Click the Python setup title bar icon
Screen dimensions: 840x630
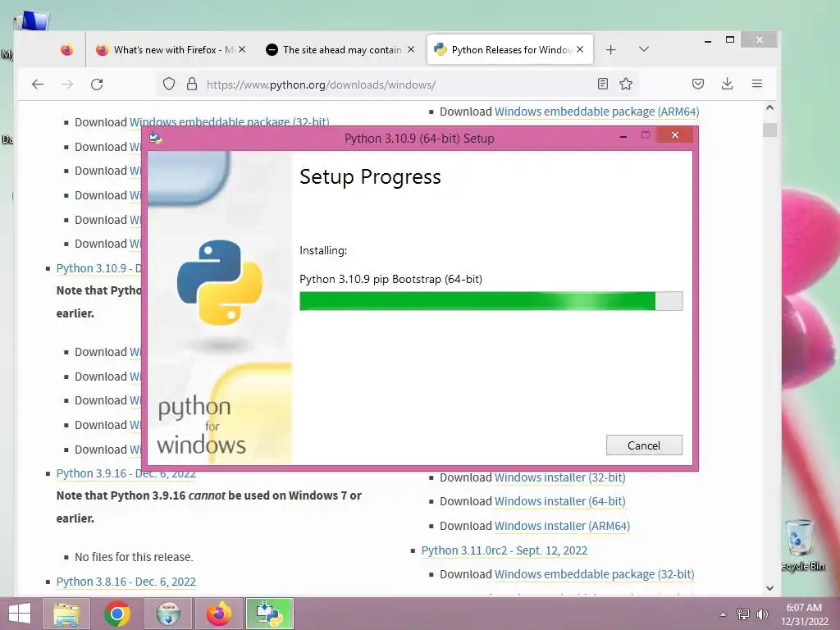(155, 138)
